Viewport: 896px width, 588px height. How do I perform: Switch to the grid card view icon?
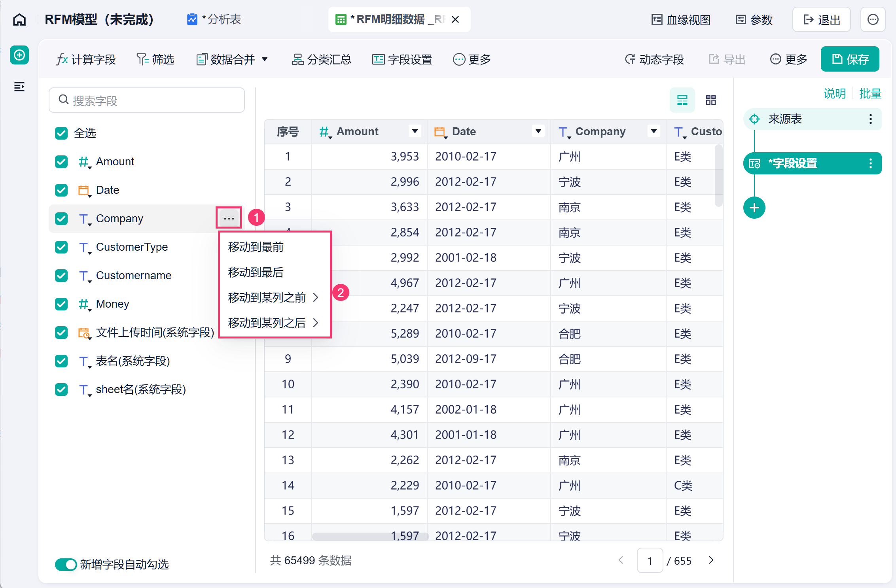coord(710,100)
